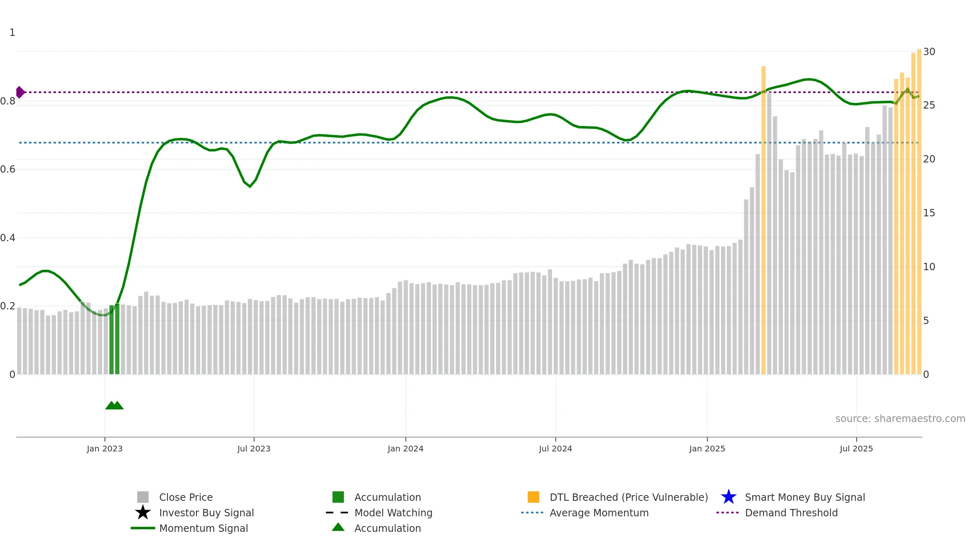Click the left axis value 1
Image resolution: width=980 pixels, height=551 pixels.
(12, 33)
